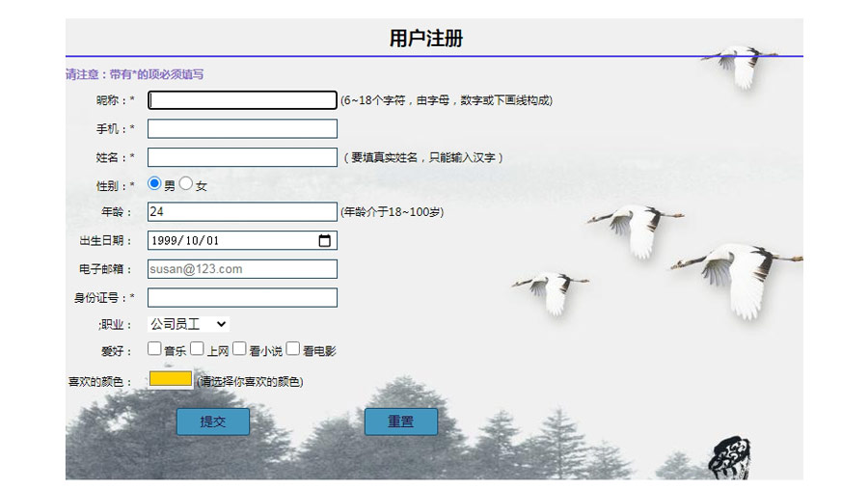This screenshot has height=490, width=868.
Task: Focus the 手机 phone input field
Action: [242, 128]
